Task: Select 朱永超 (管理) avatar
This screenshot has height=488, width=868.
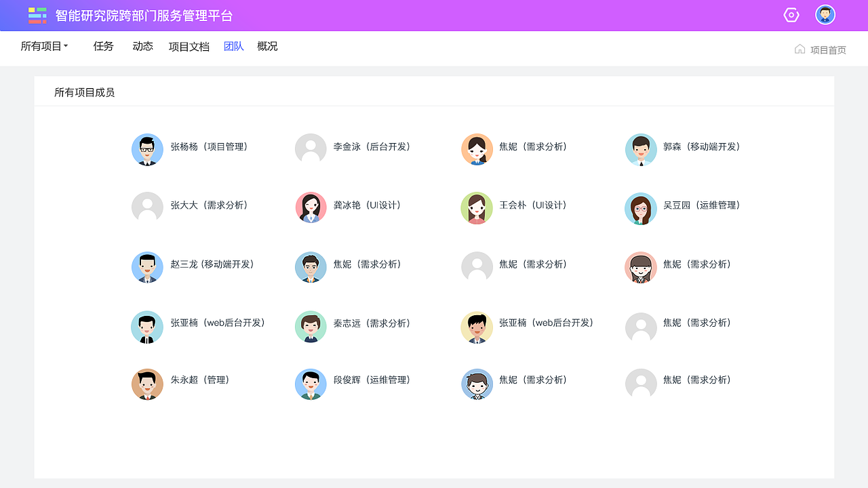Action: pyautogui.click(x=147, y=384)
